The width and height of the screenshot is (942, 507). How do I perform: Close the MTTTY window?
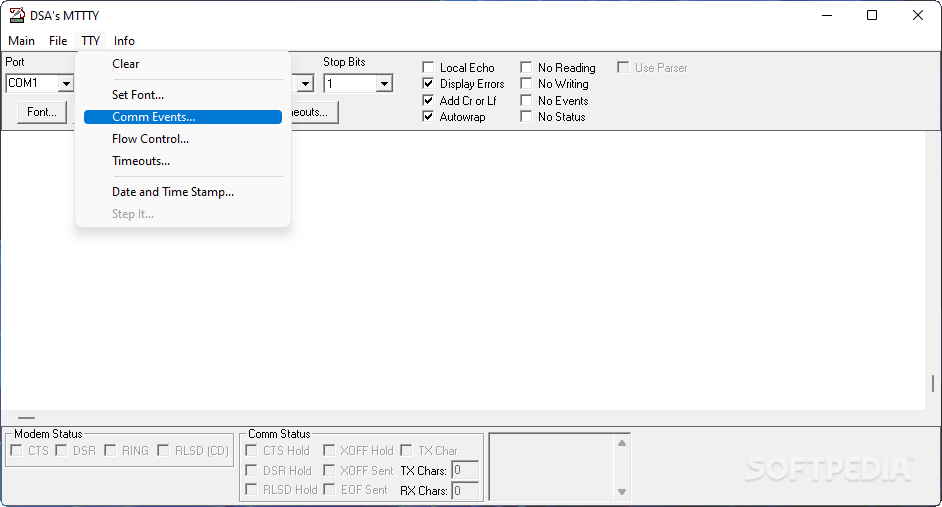click(x=918, y=15)
